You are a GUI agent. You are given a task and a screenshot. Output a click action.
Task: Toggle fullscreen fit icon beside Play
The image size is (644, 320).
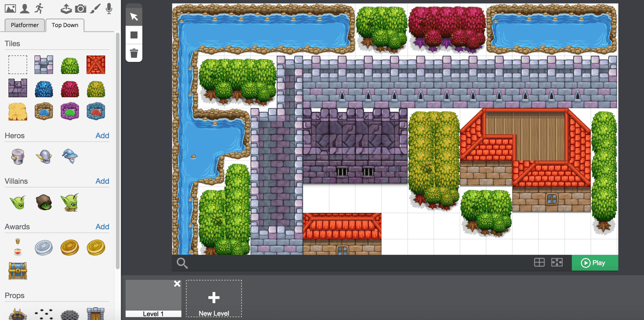[557, 263]
